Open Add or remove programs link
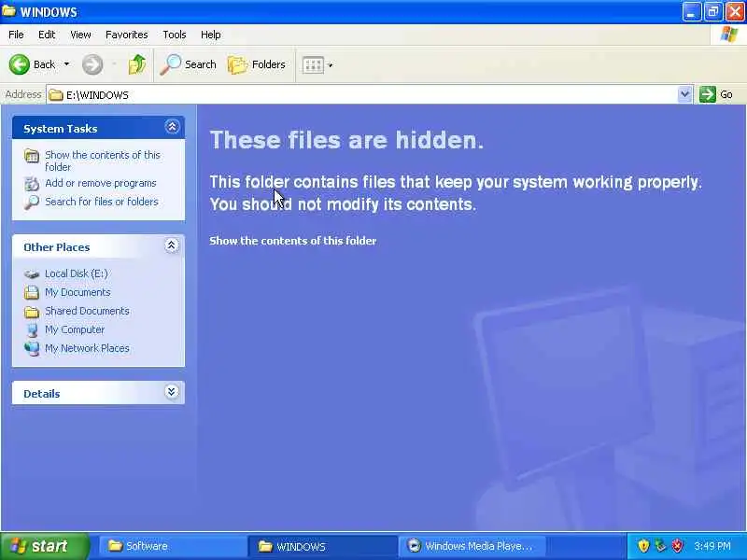 click(x=101, y=183)
